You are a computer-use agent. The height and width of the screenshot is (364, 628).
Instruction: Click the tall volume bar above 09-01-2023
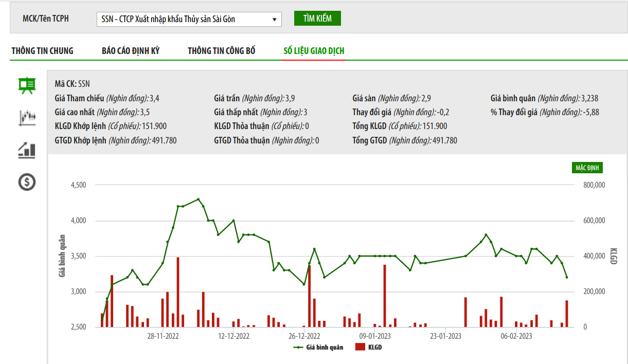385,296
